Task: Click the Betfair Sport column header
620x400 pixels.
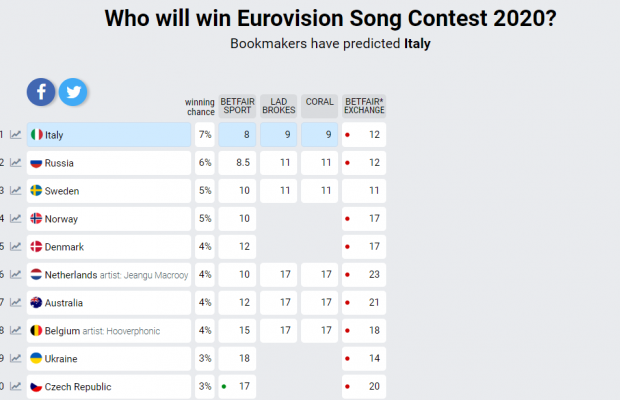Action: (x=237, y=106)
